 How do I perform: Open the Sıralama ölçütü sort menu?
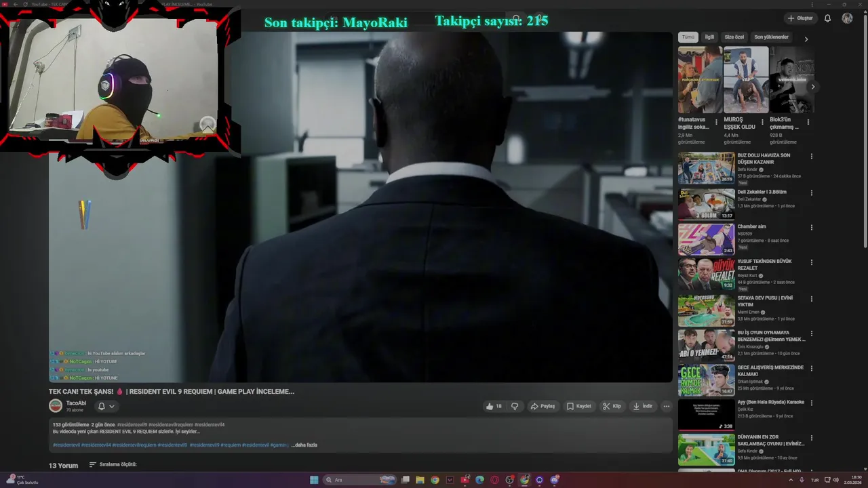tap(113, 464)
